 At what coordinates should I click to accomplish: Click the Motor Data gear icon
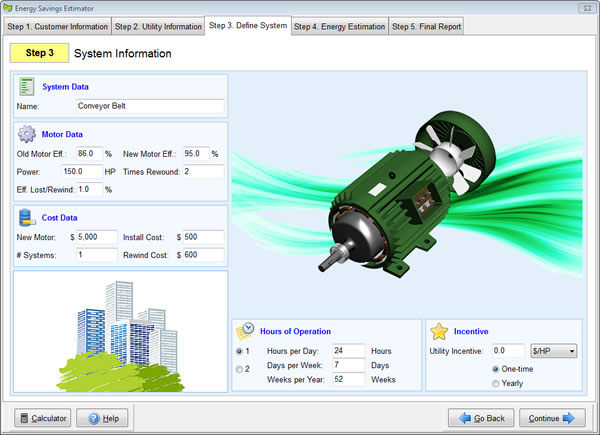[x=27, y=134]
